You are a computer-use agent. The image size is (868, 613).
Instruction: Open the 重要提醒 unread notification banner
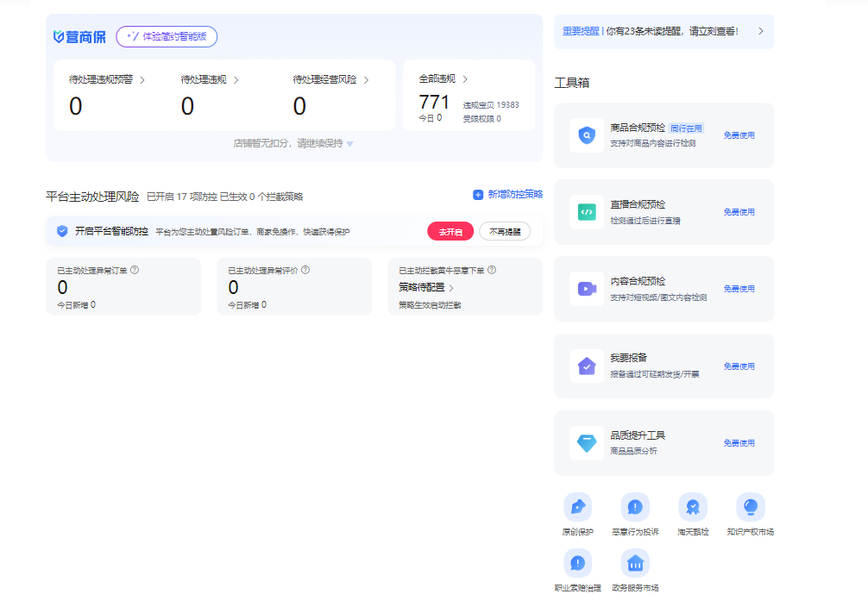(663, 31)
